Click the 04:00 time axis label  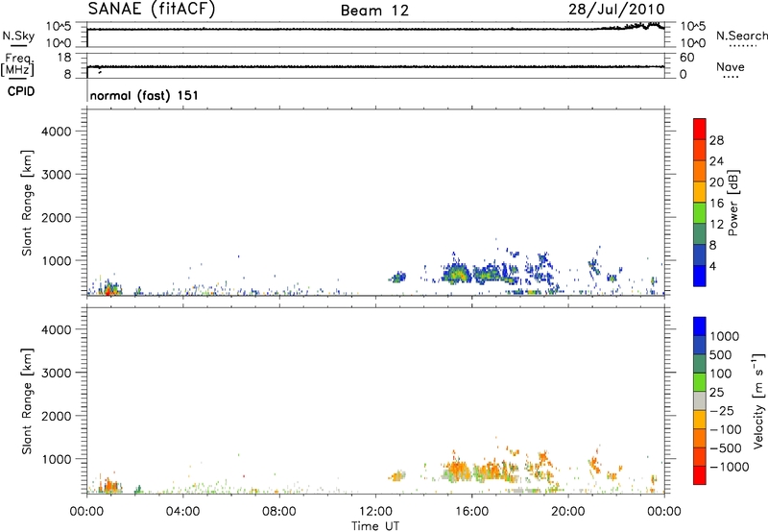click(x=182, y=512)
